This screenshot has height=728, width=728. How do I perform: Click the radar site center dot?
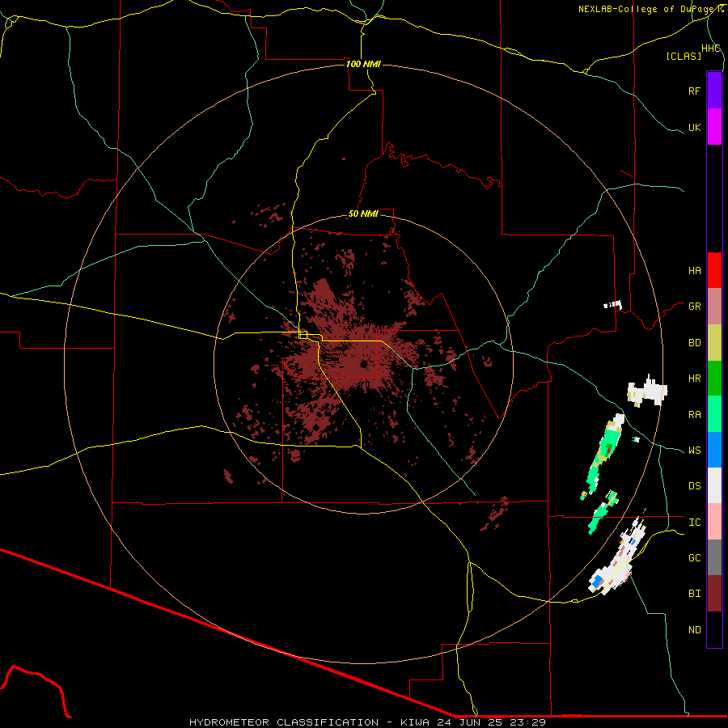[x=363, y=364]
